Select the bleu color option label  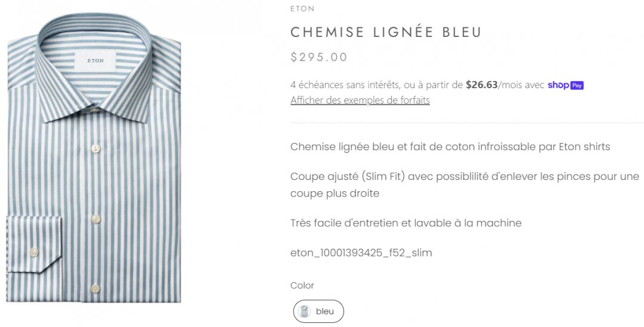[325, 312]
